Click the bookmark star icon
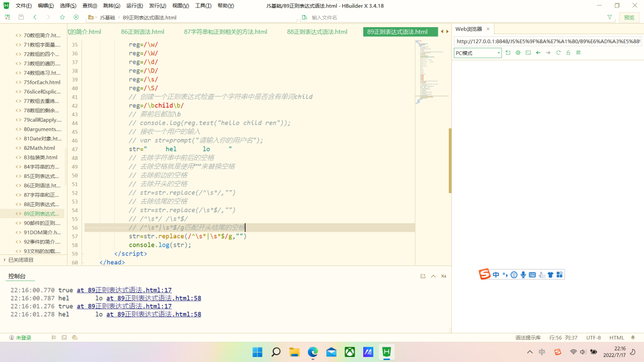The image size is (644, 362). point(62,17)
